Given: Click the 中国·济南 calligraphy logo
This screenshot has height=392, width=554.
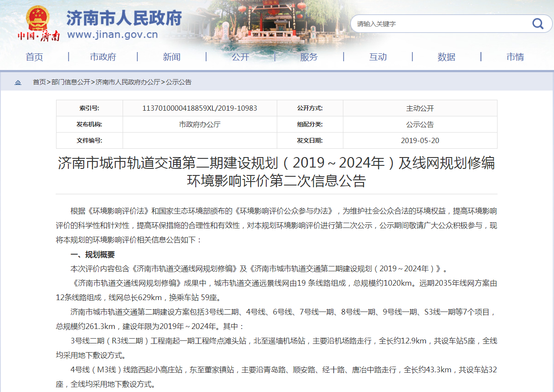Looking at the screenshot, I should pyautogui.click(x=39, y=36).
